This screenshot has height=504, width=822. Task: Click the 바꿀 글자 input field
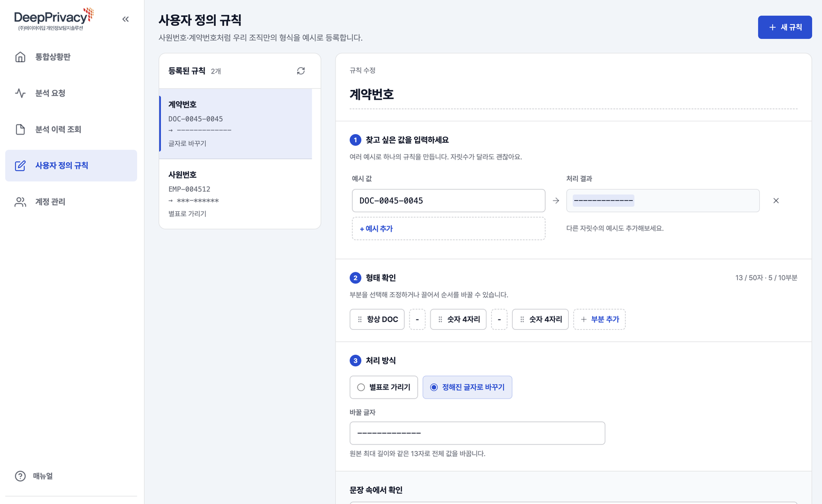tap(477, 434)
